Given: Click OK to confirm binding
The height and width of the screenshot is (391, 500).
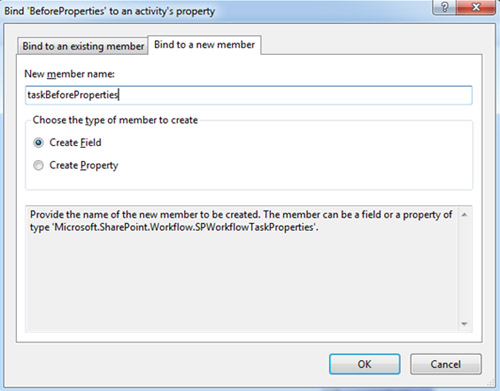Looking at the screenshot, I should point(365,364).
